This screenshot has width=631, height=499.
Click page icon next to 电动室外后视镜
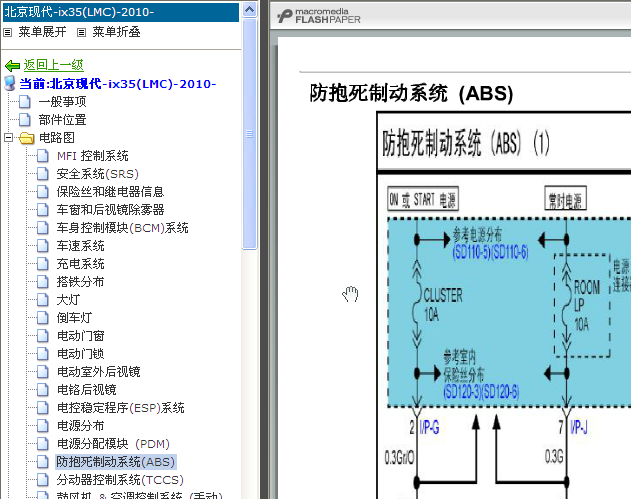point(43,371)
